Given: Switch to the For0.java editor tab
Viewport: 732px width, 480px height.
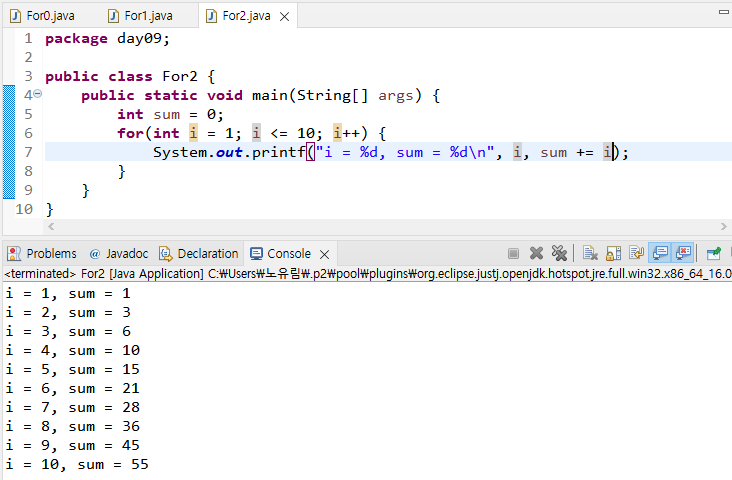Looking at the screenshot, I should tap(42, 16).
